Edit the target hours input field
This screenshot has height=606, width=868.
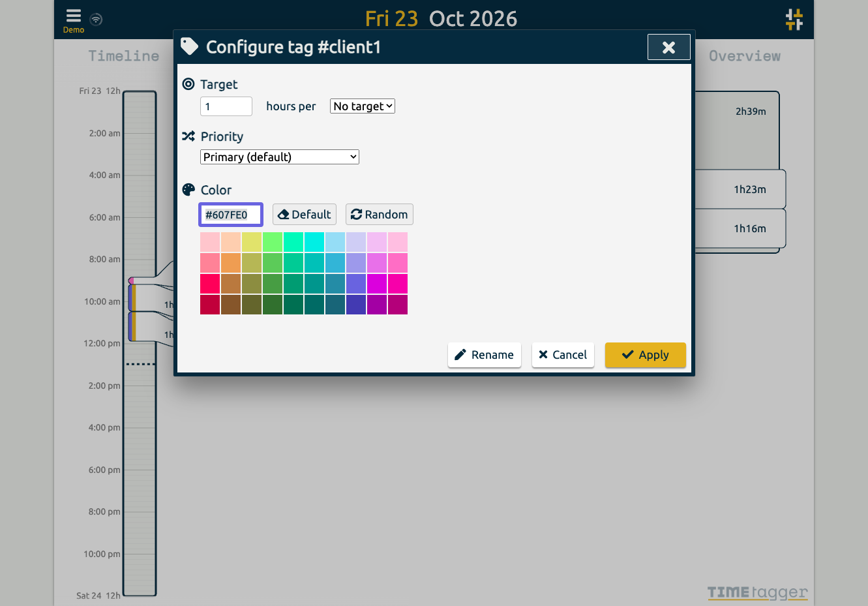pyautogui.click(x=226, y=106)
